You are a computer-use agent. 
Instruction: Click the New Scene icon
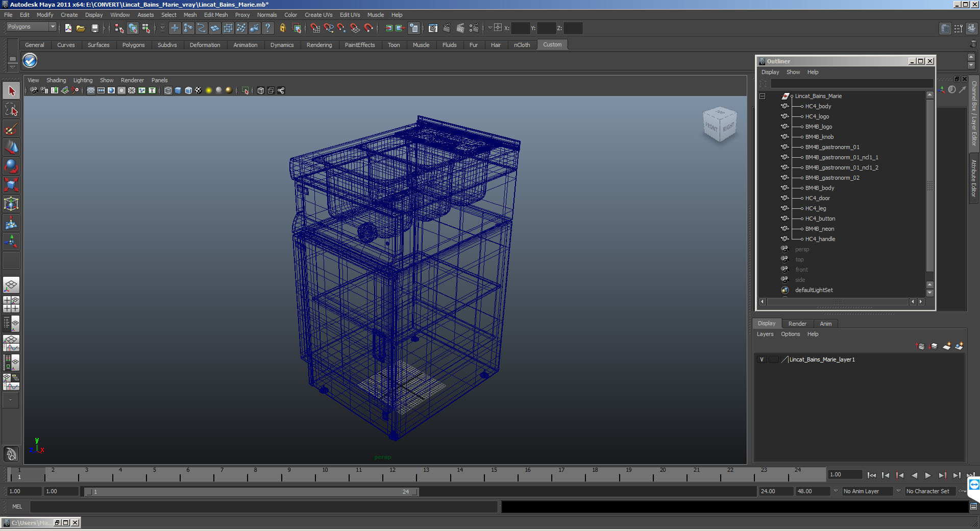coord(68,28)
